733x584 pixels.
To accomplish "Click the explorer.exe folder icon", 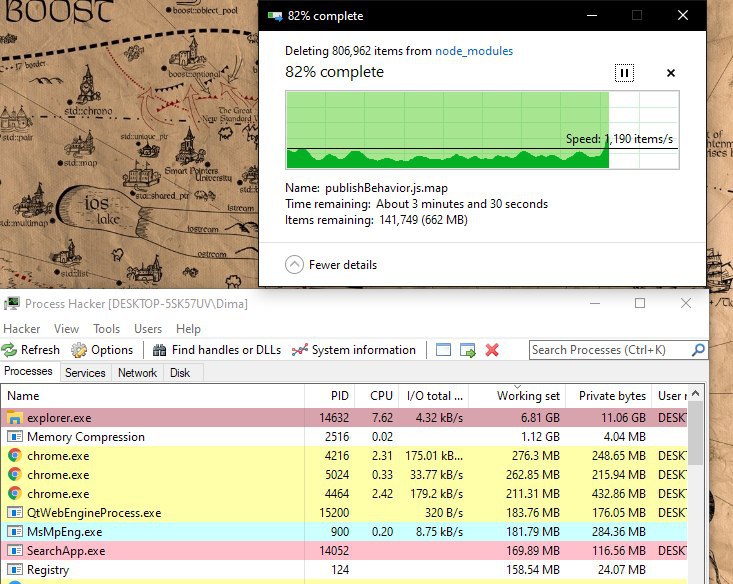I will (15, 418).
